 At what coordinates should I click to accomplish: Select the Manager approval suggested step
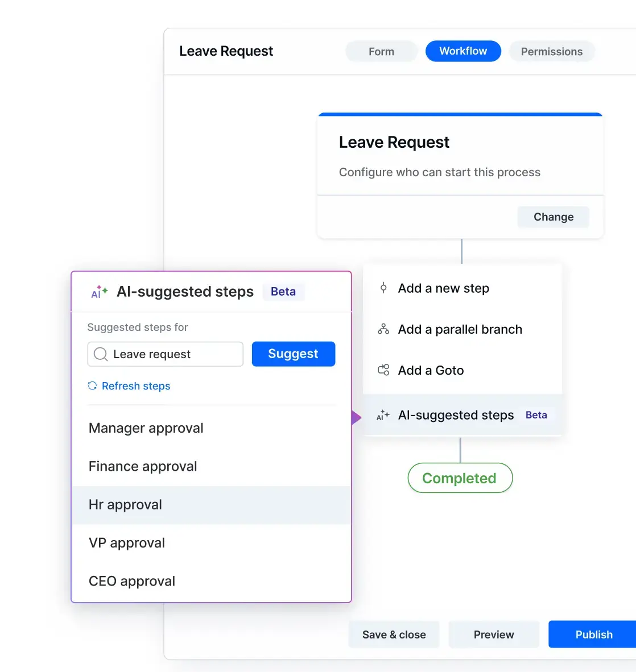pos(146,428)
